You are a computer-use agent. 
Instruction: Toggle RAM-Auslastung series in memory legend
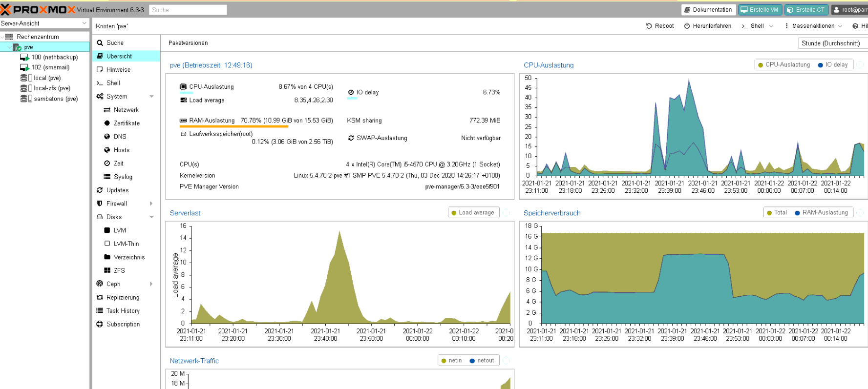coord(822,212)
